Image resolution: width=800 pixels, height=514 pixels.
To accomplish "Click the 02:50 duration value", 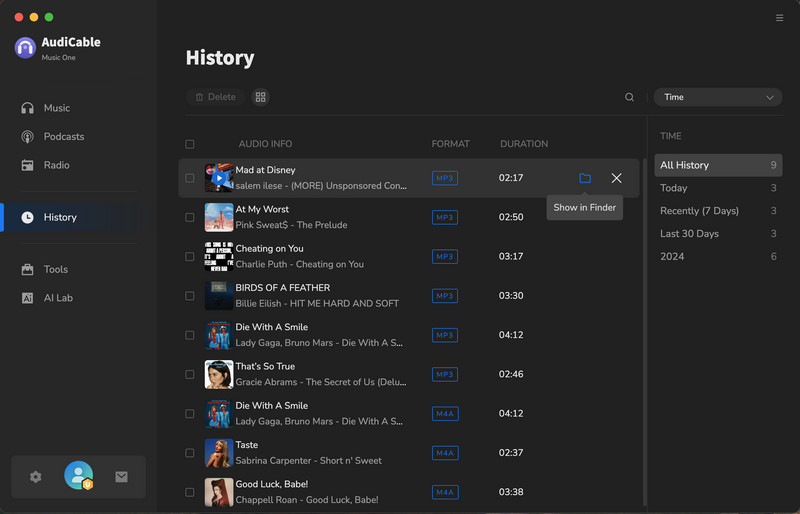I will coord(511,217).
